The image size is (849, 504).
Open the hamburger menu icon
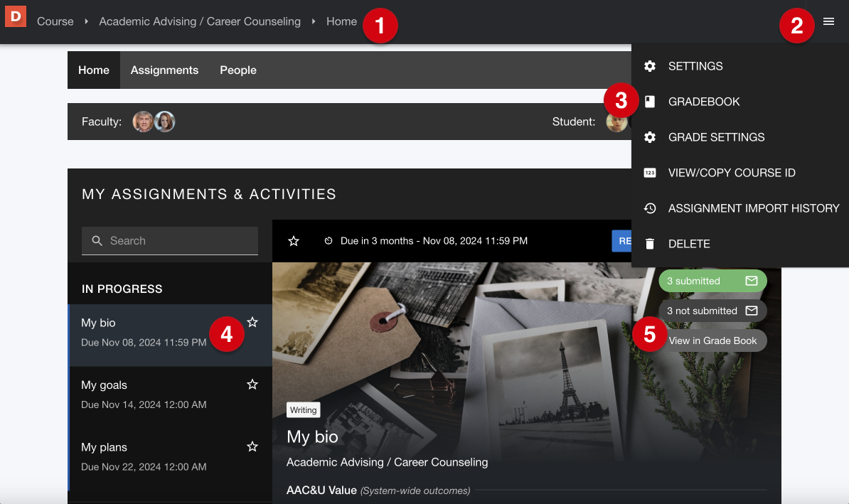pos(828,21)
